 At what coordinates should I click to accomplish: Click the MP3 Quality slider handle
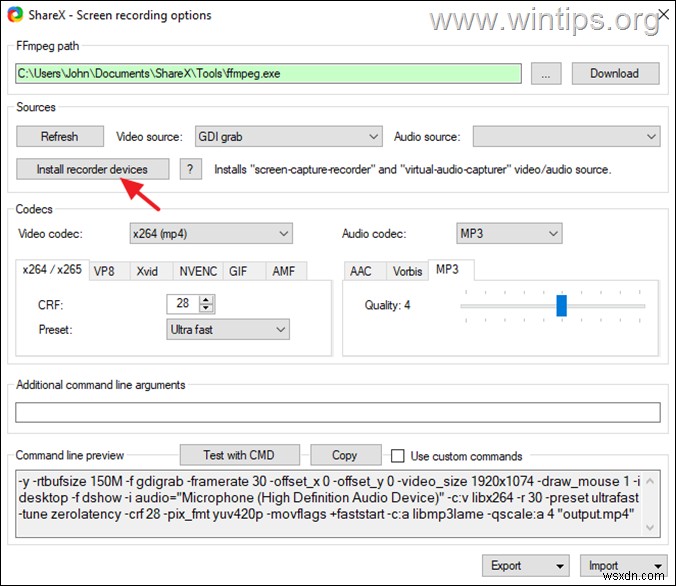point(561,306)
